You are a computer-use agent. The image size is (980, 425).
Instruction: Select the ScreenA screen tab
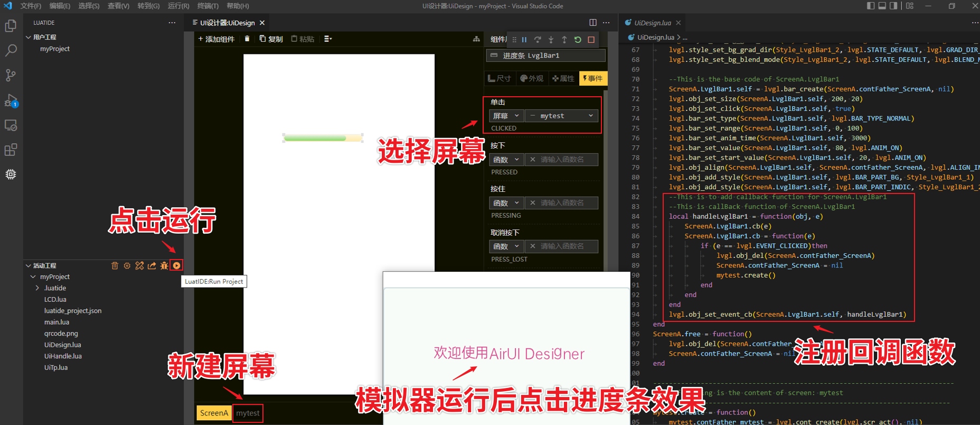(214, 413)
